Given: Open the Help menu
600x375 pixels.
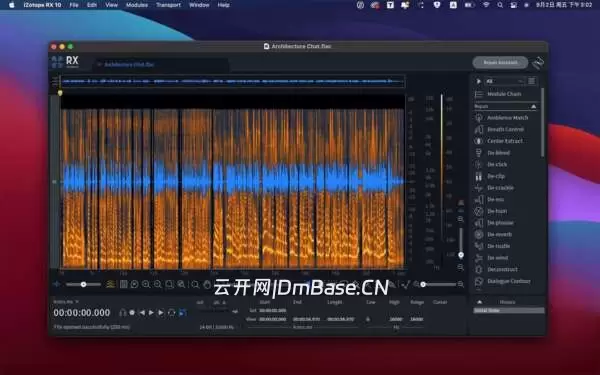Looking at the screenshot, I should pos(223,5).
